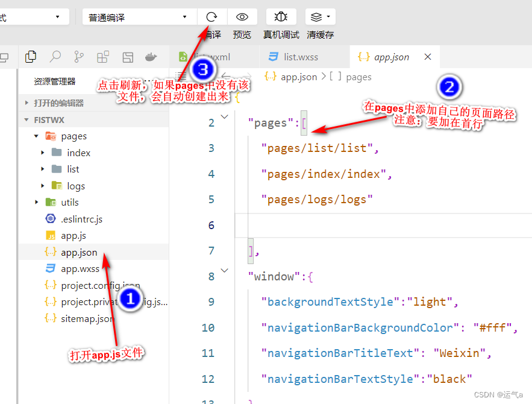
Task: Click the JS icon beside app.js
Action: click(51, 236)
